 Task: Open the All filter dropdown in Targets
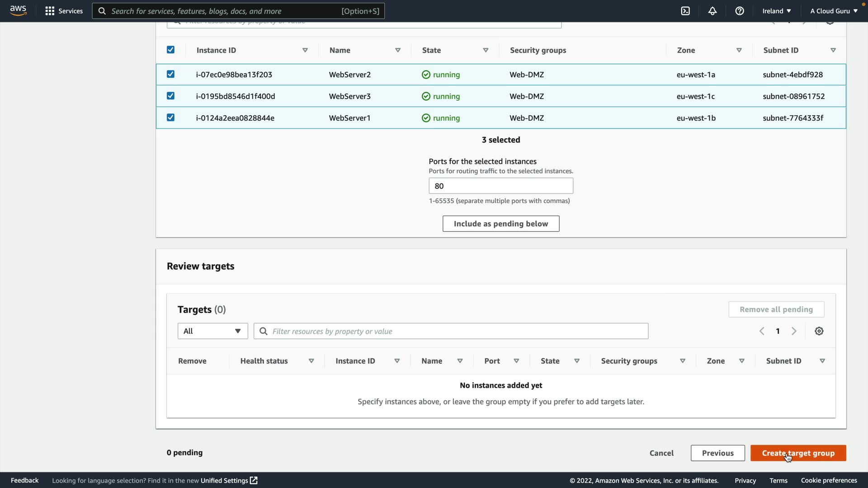[212, 331]
